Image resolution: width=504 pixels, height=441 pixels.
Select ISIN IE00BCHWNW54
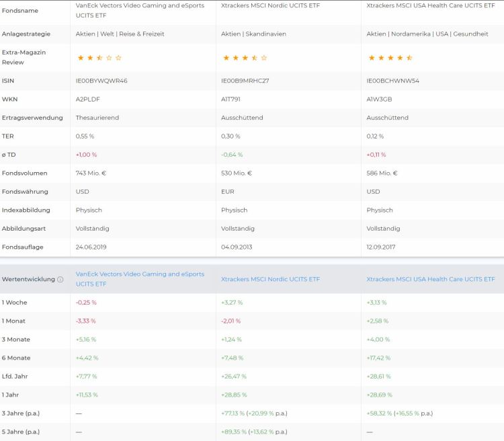click(x=392, y=81)
